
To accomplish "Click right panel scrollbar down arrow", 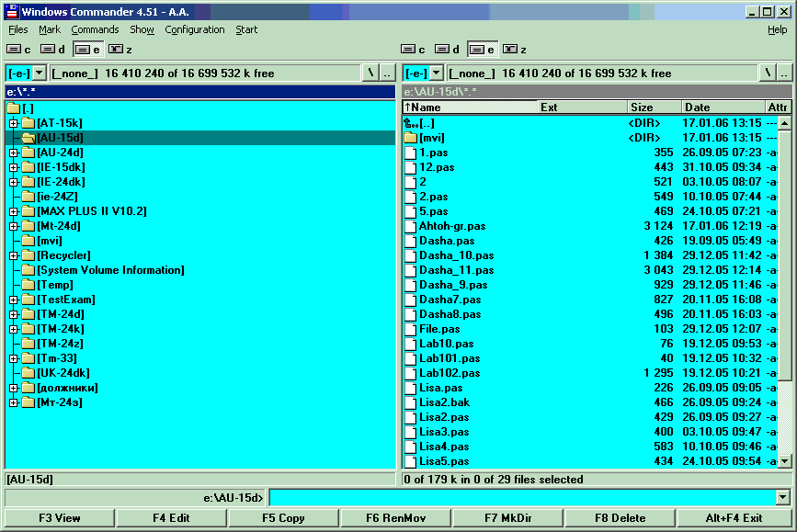I will pos(785,461).
